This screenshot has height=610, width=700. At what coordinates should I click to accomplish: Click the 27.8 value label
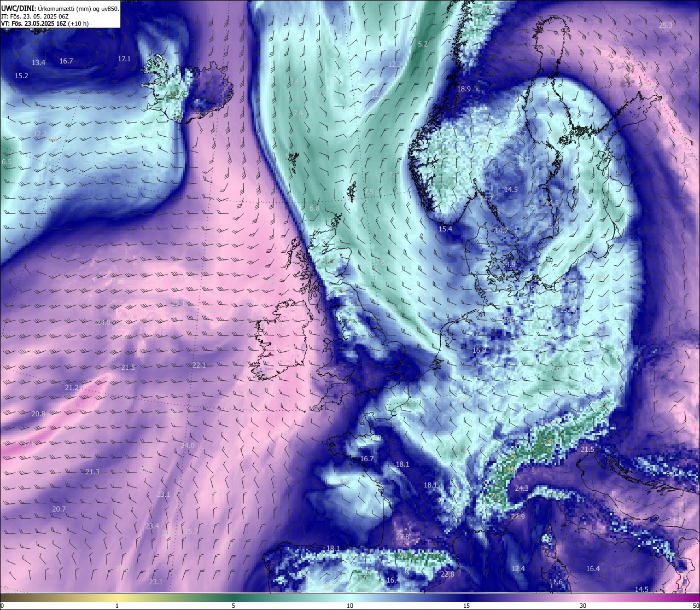point(402,537)
